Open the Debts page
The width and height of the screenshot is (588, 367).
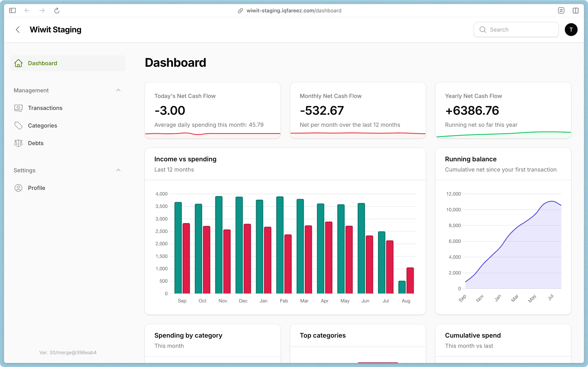[x=68, y=143]
